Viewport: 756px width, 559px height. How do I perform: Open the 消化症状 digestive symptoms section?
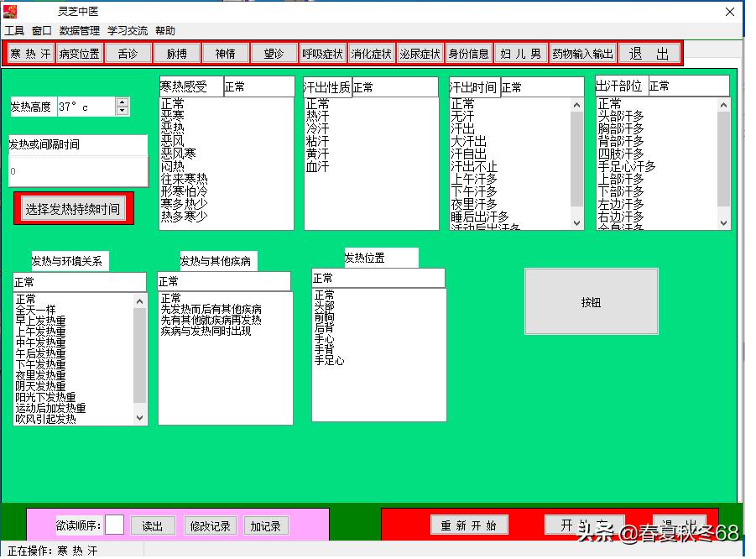pos(371,52)
